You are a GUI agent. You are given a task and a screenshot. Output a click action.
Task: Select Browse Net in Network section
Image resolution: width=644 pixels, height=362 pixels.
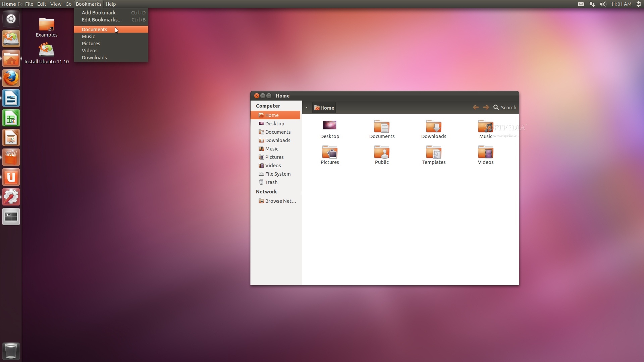click(277, 201)
